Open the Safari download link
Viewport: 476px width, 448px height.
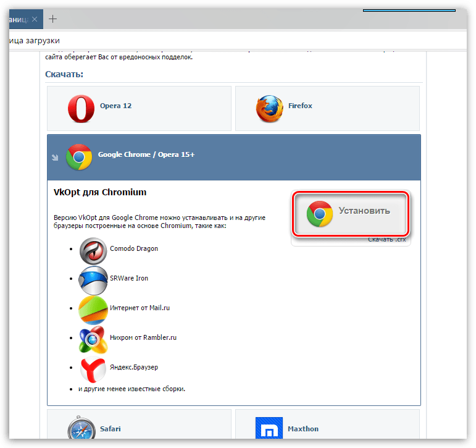pos(110,429)
